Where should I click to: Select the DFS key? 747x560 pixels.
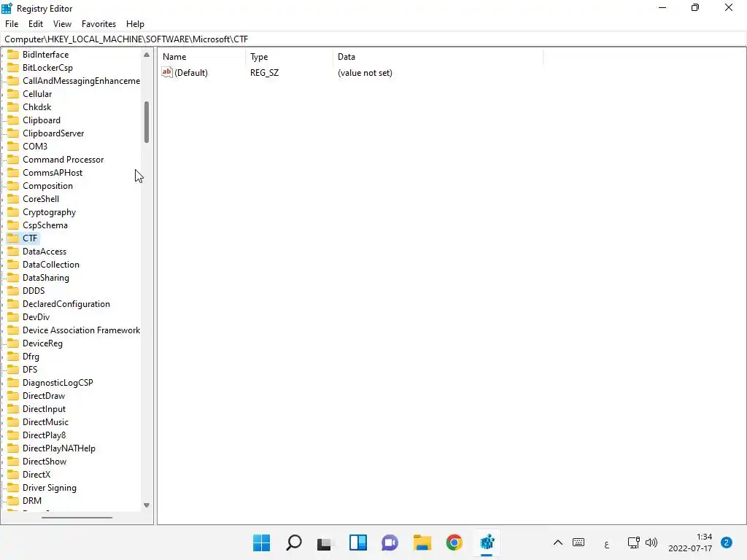[30, 370]
